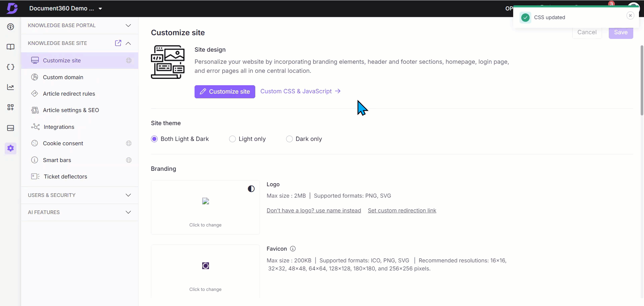Dismiss the CSS updated notification

pos(630,15)
